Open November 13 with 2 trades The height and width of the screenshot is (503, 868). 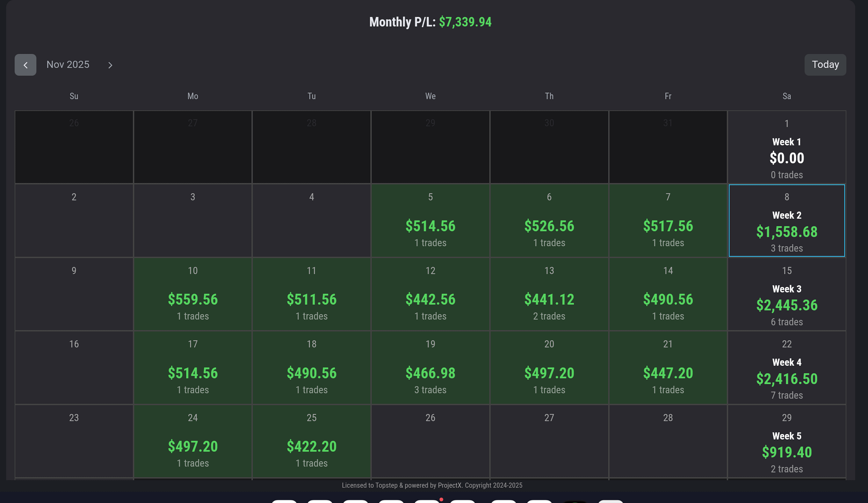[549, 294]
